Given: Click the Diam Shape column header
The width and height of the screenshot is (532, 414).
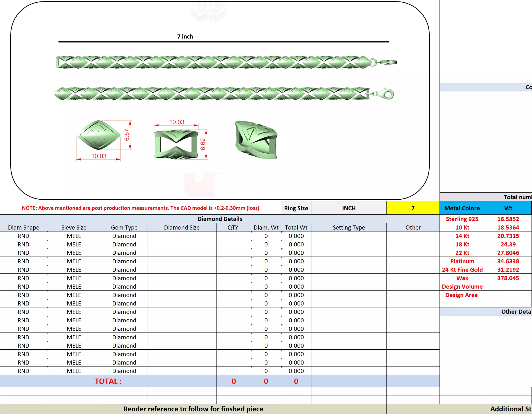Looking at the screenshot, I should pyautogui.click(x=23, y=227).
